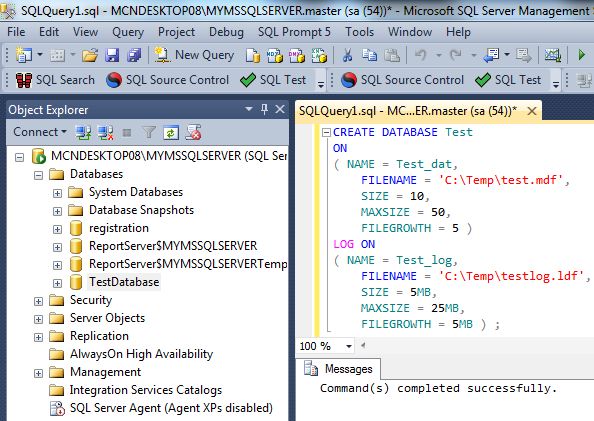Collapse the Databases folder

point(38,175)
